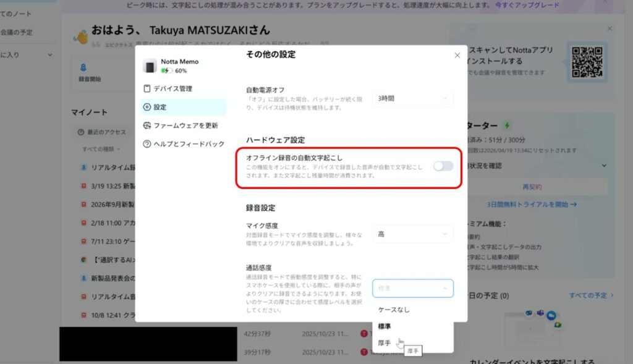Choose 標準 in the open dropdown list
Screen dimensions: 633x364
tap(384, 326)
